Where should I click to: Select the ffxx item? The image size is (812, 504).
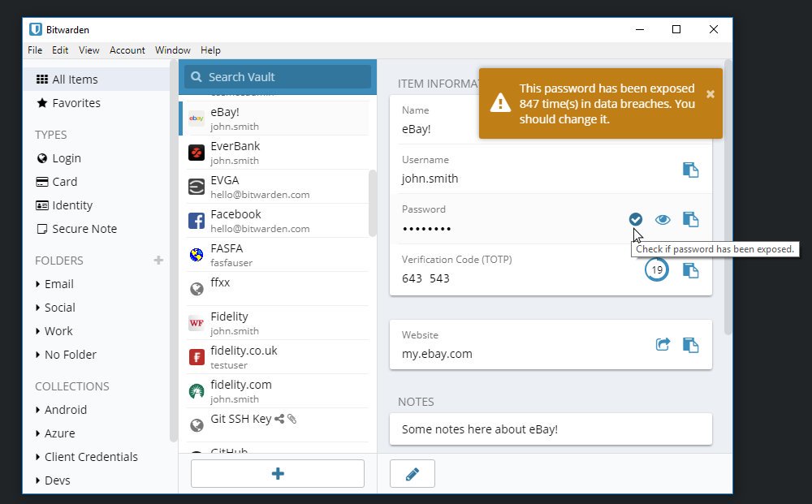click(x=274, y=289)
